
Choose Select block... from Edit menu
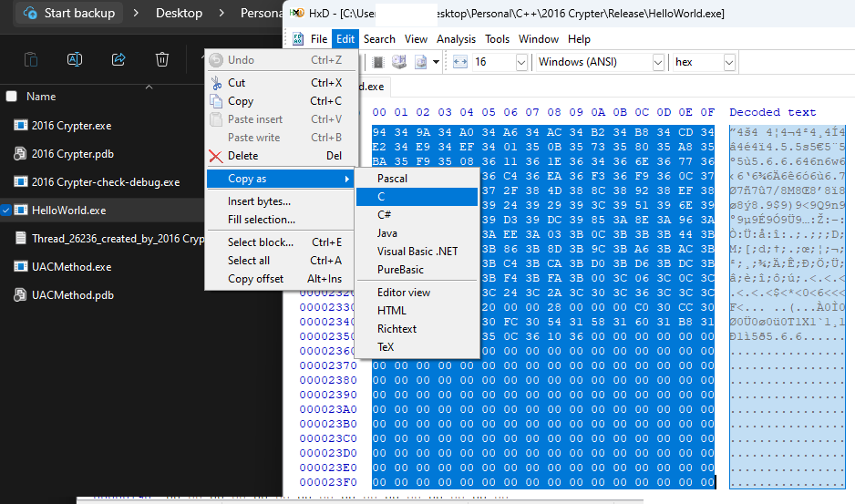click(282, 242)
